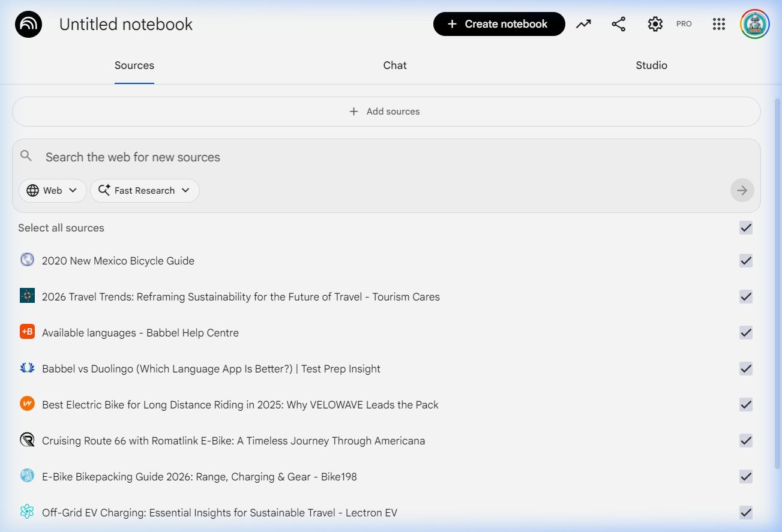Expand the Web source type dropdown
This screenshot has width=782, height=532.
click(53, 191)
